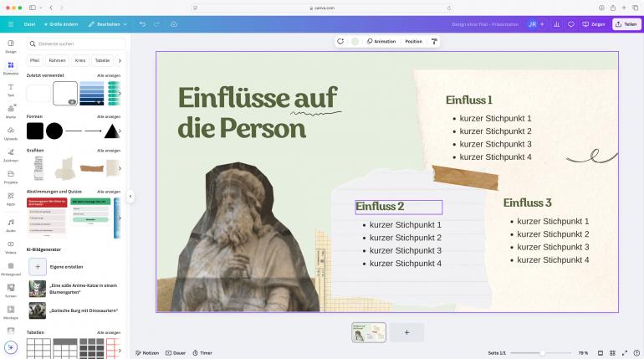This screenshot has width=644, height=359.
Task: Open the Apps panel
Action: click(11, 198)
